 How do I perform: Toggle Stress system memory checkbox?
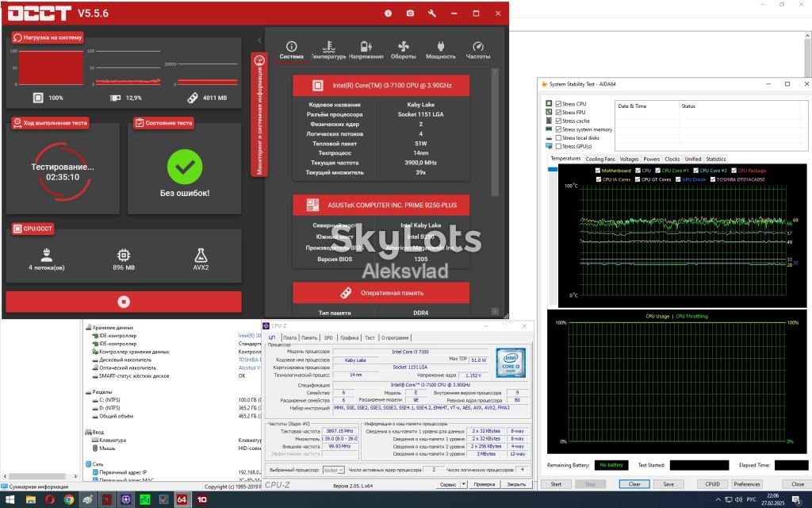click(558, 129)
